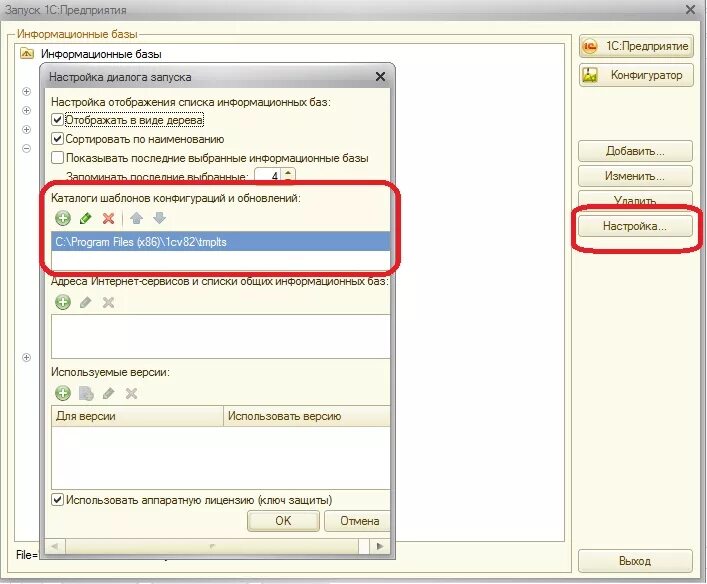Edit Internet service address with pencil icon

click(x=85, y=302)
